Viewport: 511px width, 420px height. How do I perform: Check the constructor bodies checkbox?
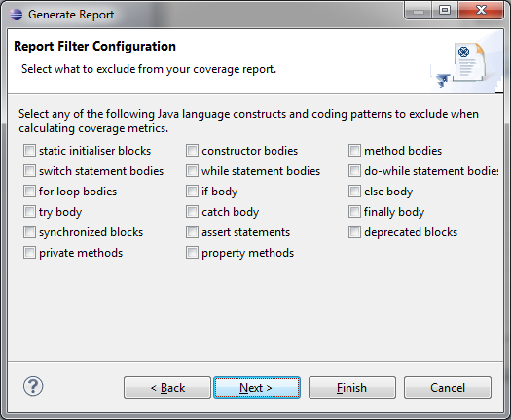pos(192,151)
